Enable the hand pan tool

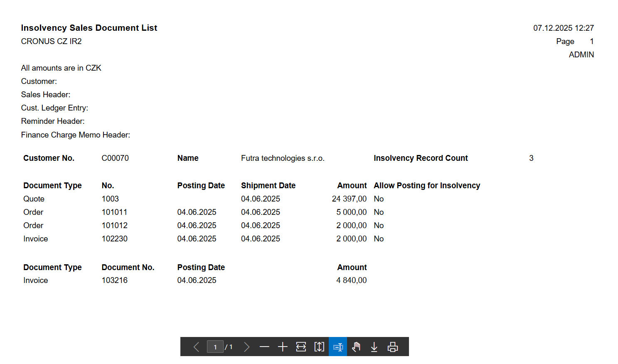356,347
